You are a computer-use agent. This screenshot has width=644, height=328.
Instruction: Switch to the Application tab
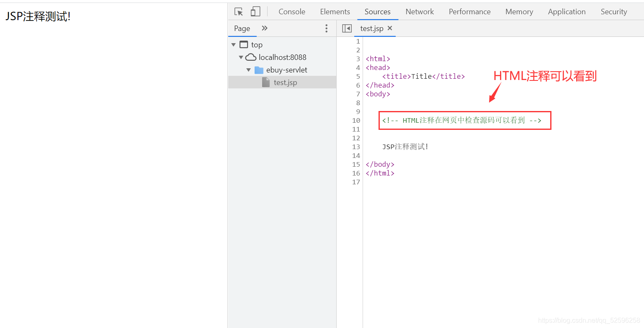pyautogui.click(x=567, y=12)
